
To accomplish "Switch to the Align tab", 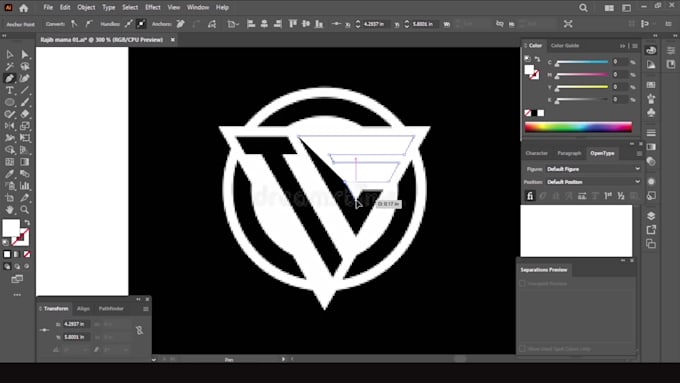I will [83, 309].
